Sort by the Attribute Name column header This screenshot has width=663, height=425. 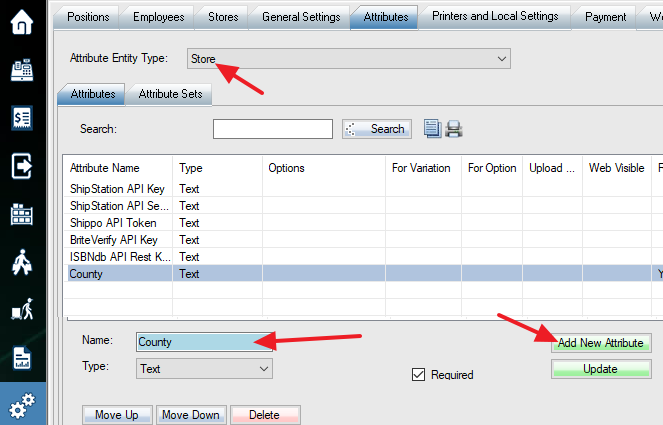[x=118, y=168]
